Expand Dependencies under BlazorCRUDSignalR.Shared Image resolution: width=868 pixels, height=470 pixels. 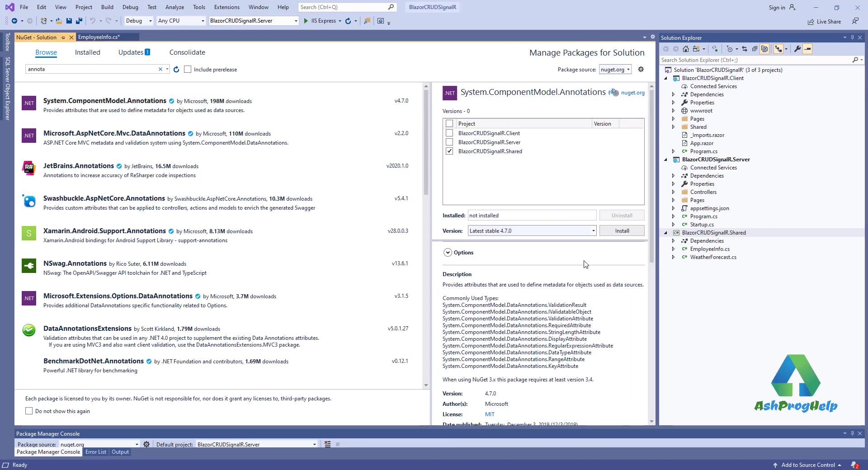pos(673,241)
